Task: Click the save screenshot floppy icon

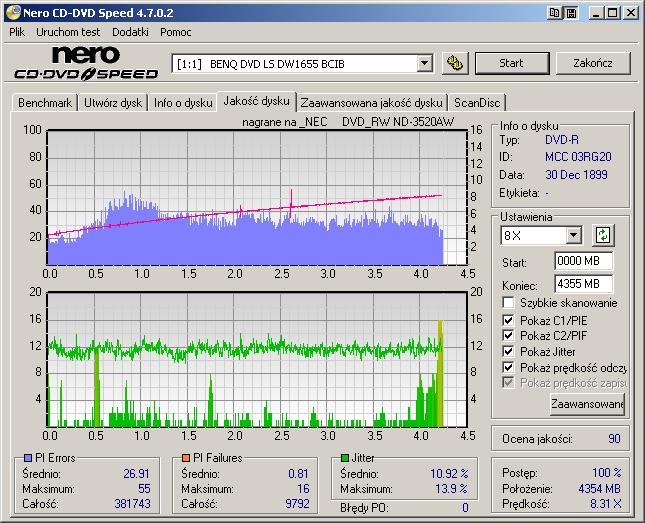Action: click(571, 13)
